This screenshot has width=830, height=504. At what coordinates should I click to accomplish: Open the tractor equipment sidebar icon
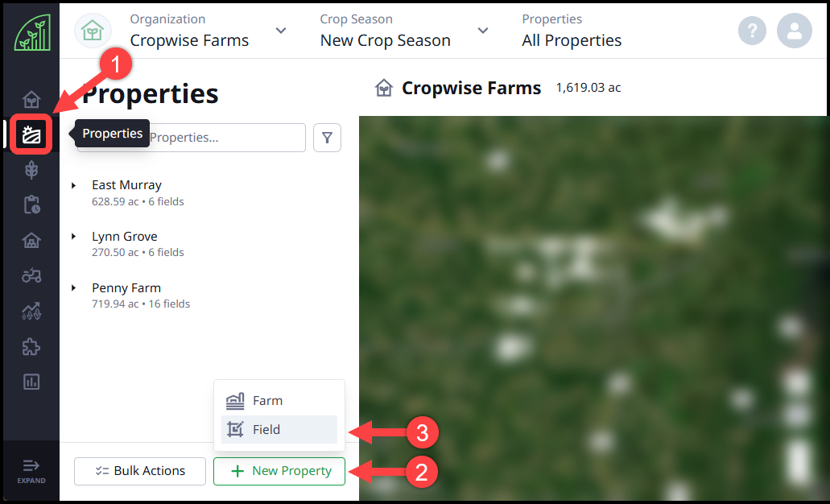31,276
